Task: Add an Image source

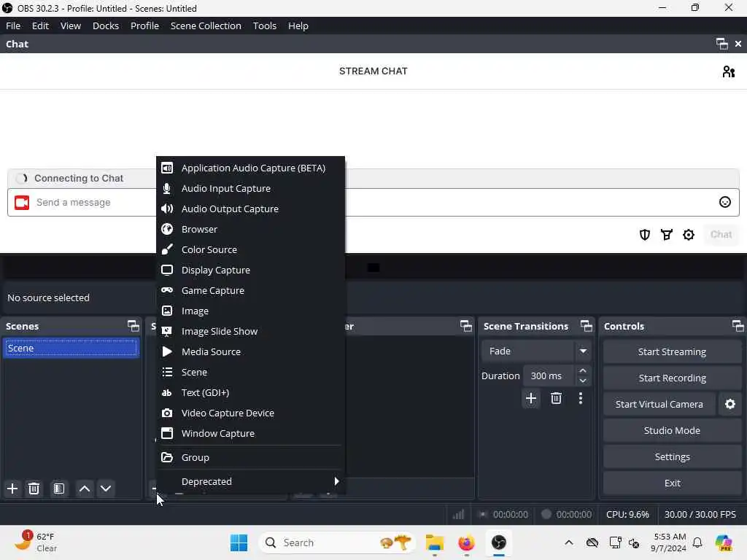Action: click(x=250, y=311)
